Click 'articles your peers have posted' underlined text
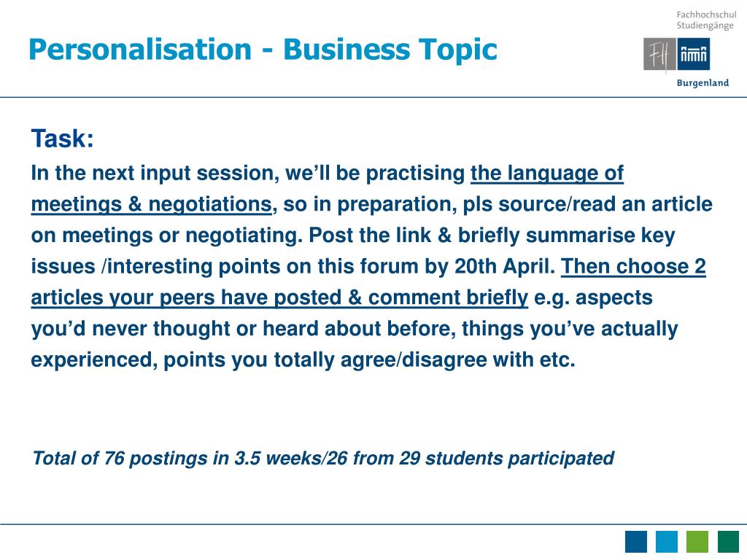The width and height of the screenshot is (747, 560). [186, 297]
